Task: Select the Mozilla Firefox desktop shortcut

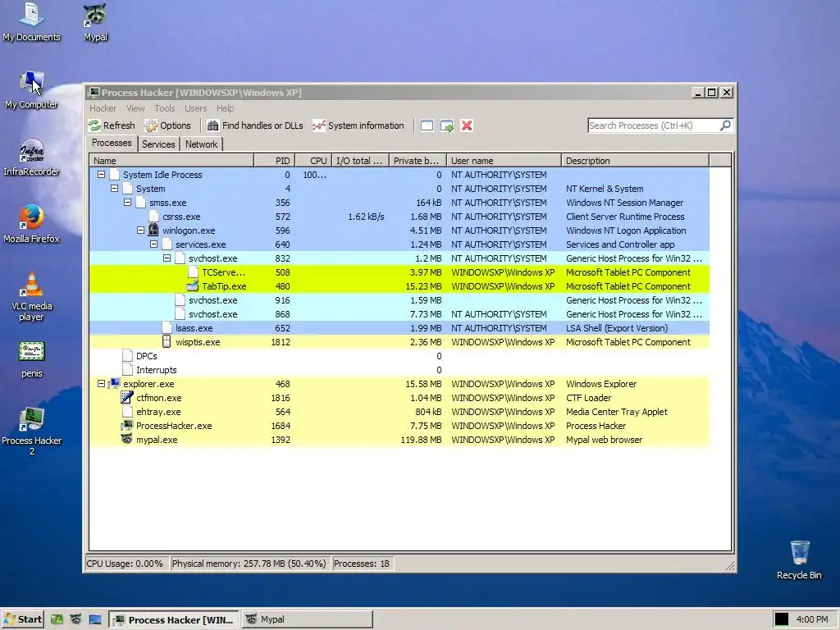Action: click(x=32, y=224)
